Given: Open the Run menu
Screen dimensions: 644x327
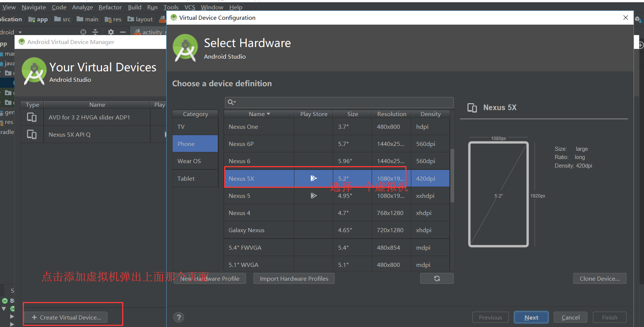Looking at the screenshot, I should 152,7.
